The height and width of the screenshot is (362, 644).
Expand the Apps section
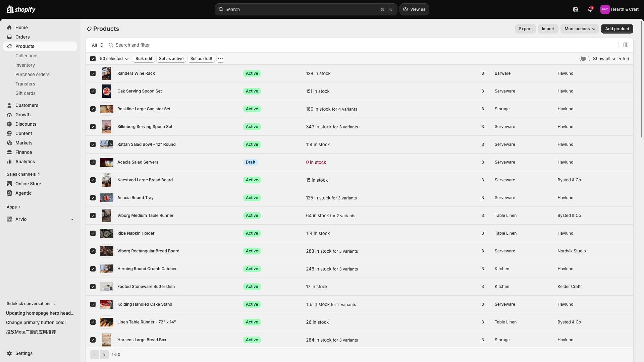pyautogui.click(x=14, y=207)
